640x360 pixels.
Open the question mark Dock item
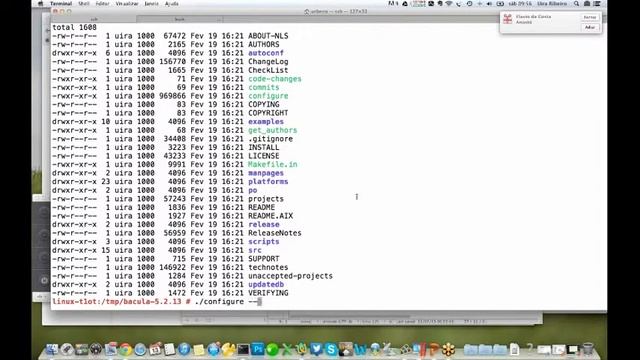click(530, 349)
